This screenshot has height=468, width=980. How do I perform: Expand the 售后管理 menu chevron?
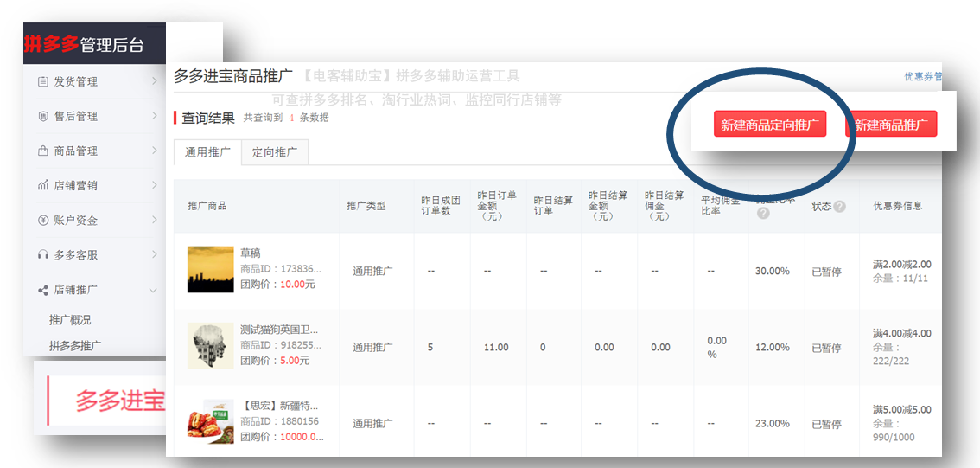(x=154, y=116)
